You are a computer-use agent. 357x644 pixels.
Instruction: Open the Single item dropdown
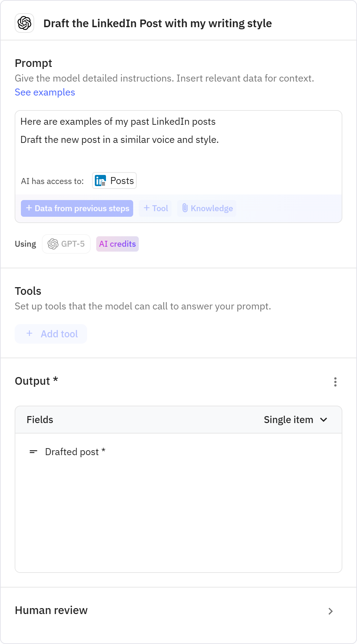tap(296, 419)
